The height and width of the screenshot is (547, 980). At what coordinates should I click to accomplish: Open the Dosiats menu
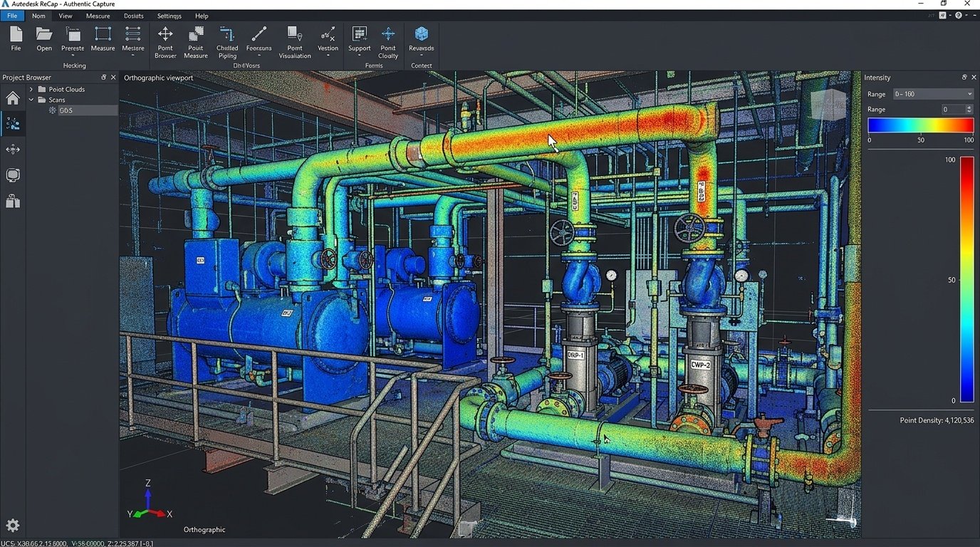(134, 16)
